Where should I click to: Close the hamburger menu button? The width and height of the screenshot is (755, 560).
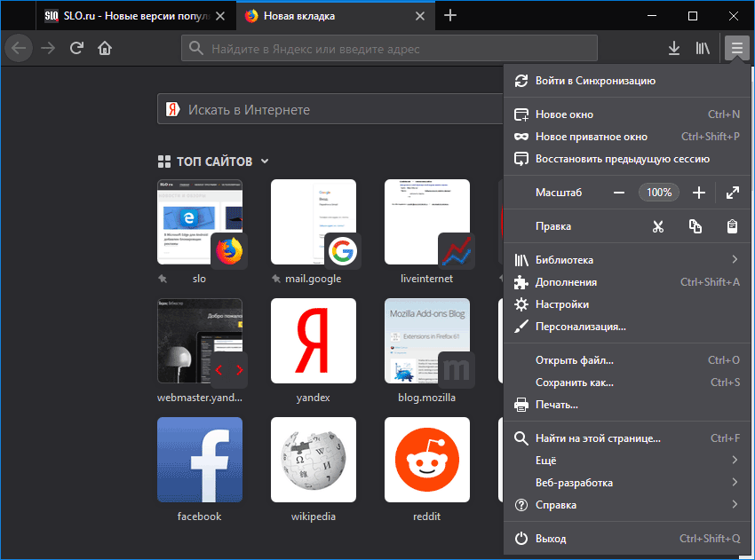tap(736, 48)
